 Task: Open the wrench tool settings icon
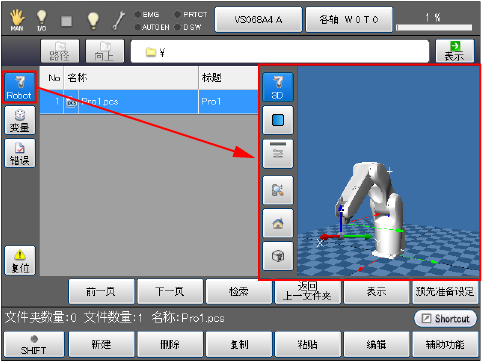(119, 20)
